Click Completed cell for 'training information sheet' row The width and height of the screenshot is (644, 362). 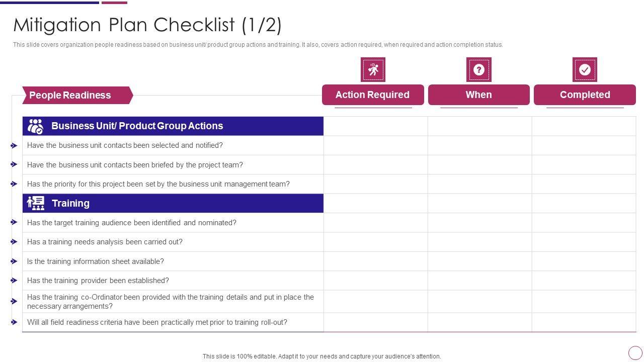click(x=584, y=261)
